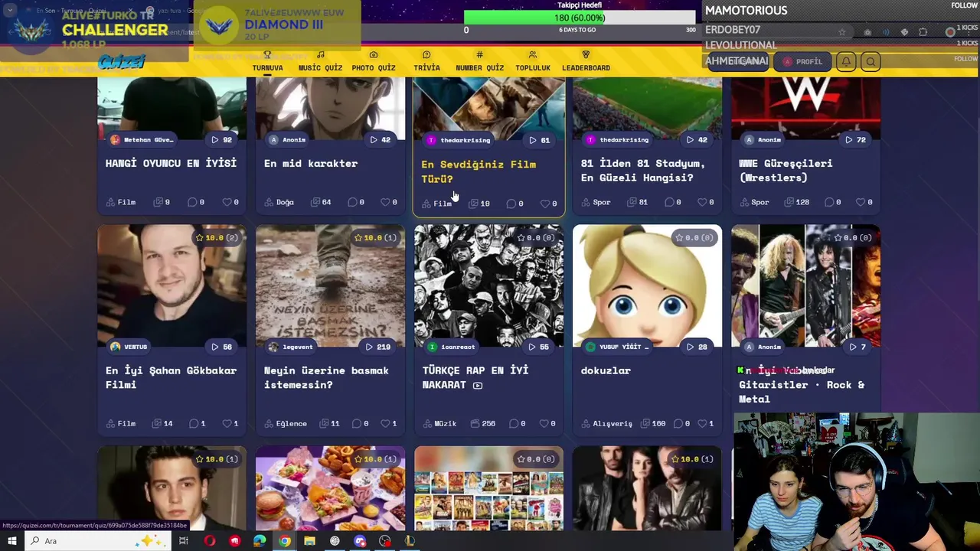This screenshot has height=551, width=980.
Task: Click author 'legevent' name
Action: [298, 347]
